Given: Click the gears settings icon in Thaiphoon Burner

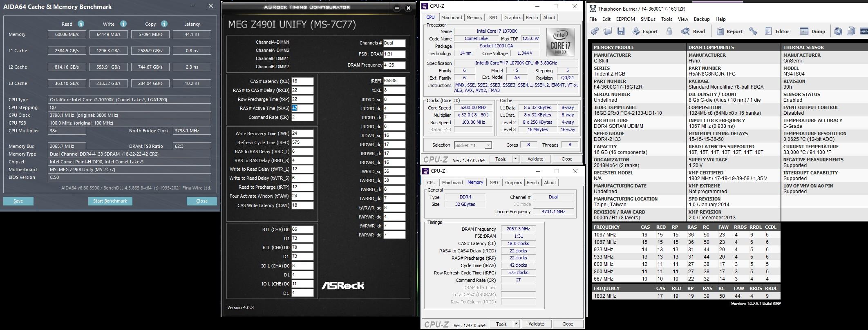Looking at the screenshot, I should tap(595, 31).
